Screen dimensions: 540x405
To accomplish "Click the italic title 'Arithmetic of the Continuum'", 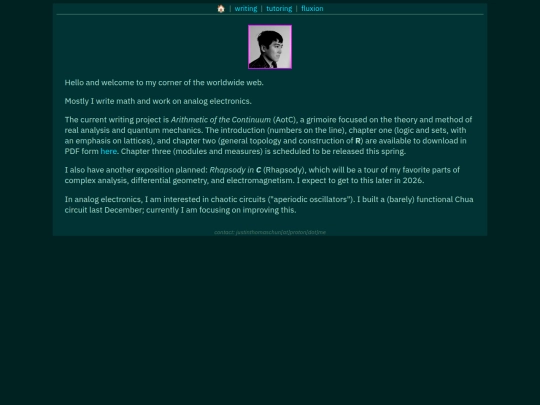I will coord(221,120).
